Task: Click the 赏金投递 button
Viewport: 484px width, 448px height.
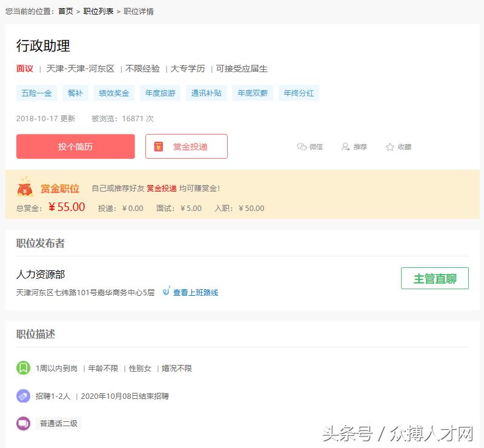Action: [187, 147]
